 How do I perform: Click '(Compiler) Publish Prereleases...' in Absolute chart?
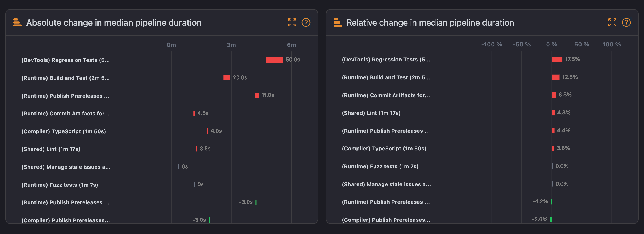click(66, 220)
